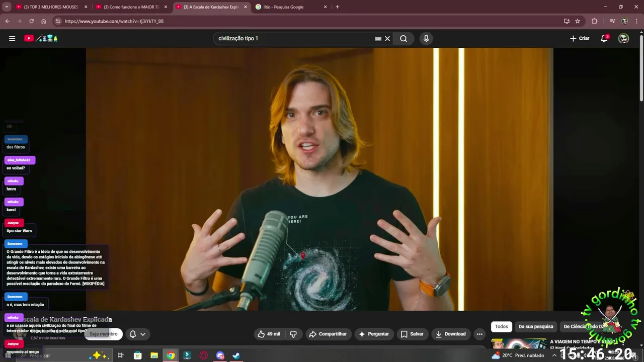Reload the current page
Image resolution: width=644 pixels, height=362 pixels.
tap(31, 21)
